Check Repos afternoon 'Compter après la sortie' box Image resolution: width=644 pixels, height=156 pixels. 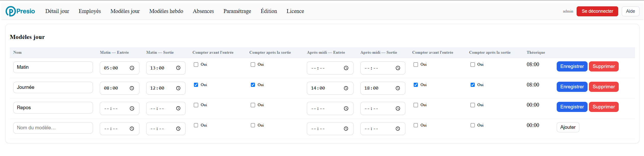coord(473,105)
